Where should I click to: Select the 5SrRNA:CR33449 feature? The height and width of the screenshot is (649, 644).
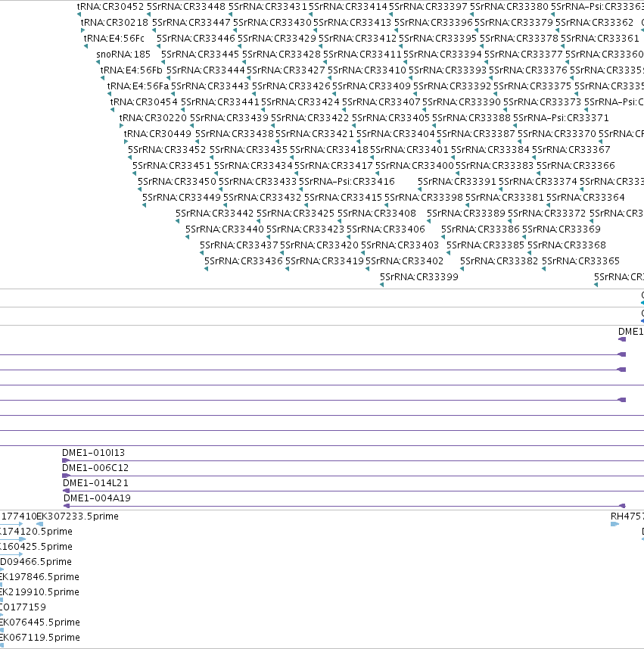click(182, 198)
